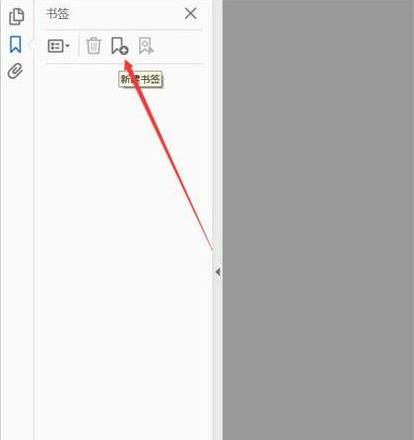Open the attachments paperclip panel
The image size is (414, 440).
(15, 71)
